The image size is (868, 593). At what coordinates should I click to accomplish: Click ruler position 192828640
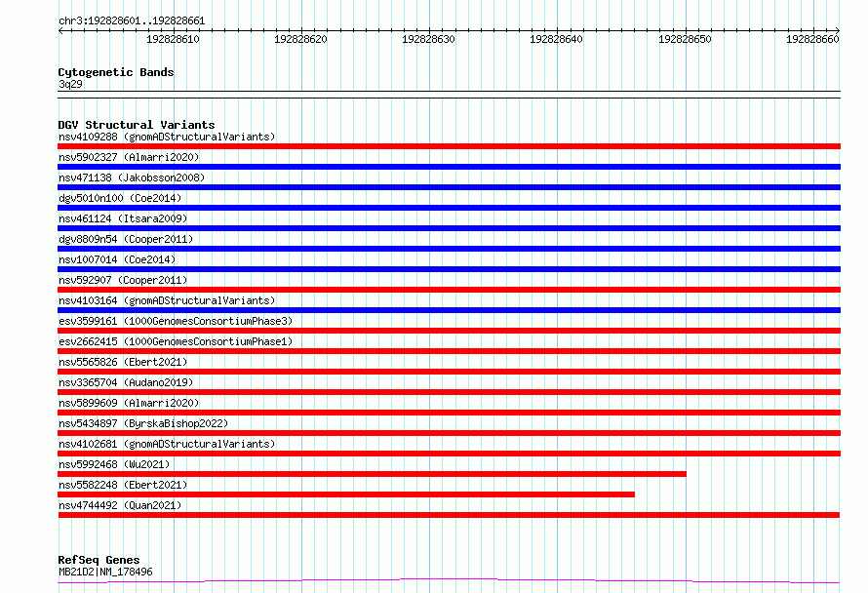556,39
